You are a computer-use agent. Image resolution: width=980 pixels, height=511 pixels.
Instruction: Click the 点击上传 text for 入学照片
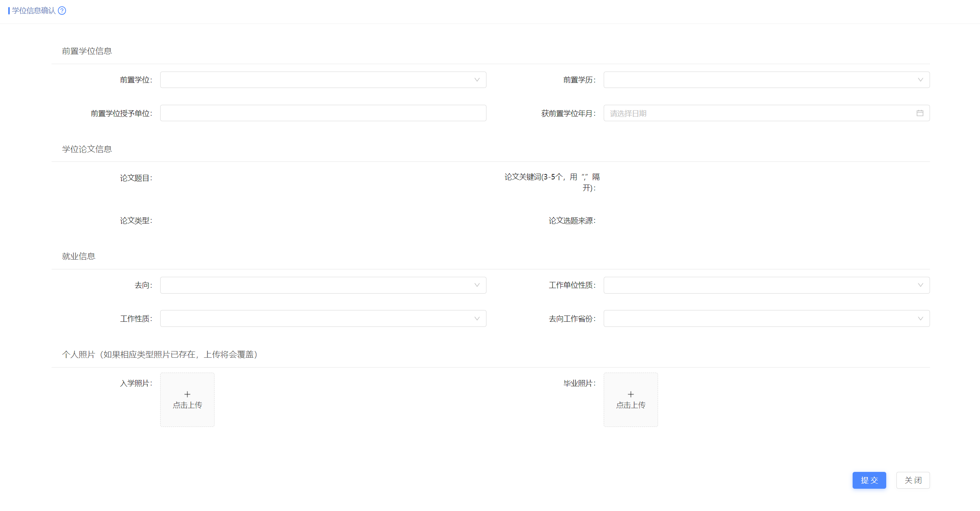pyautogui.click(x=187, y=405)
